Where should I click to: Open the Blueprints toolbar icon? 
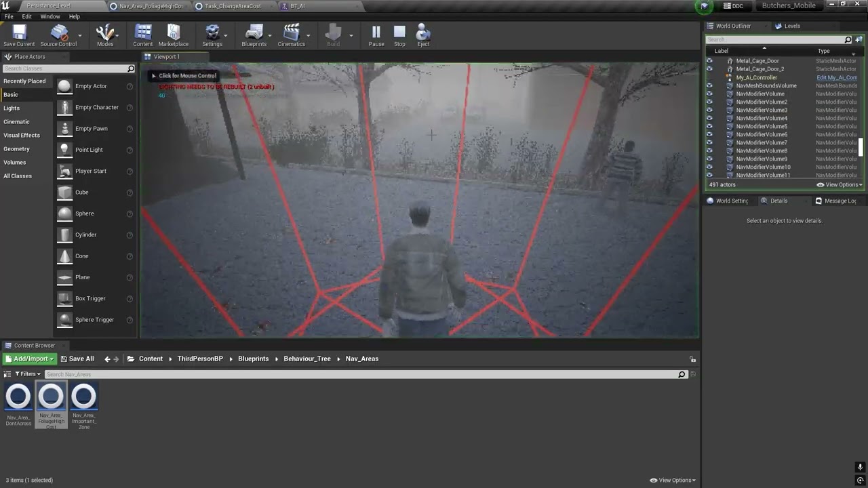coord(254,33)
